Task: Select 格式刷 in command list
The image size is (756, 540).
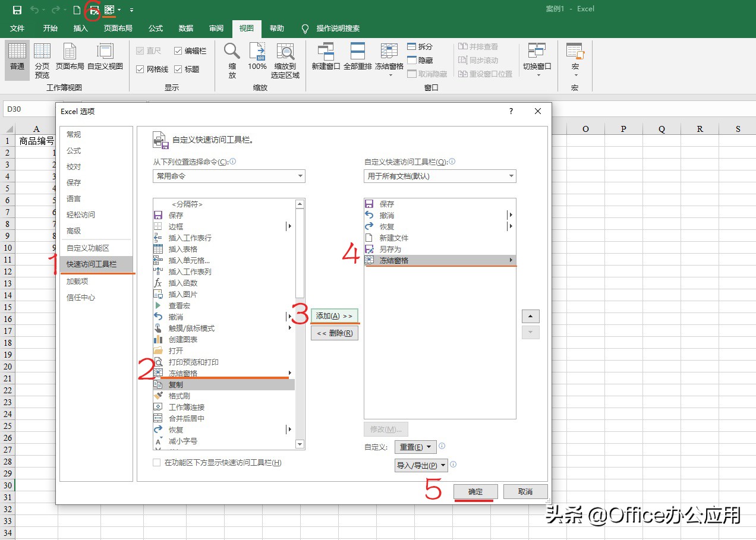Action: 223,396
